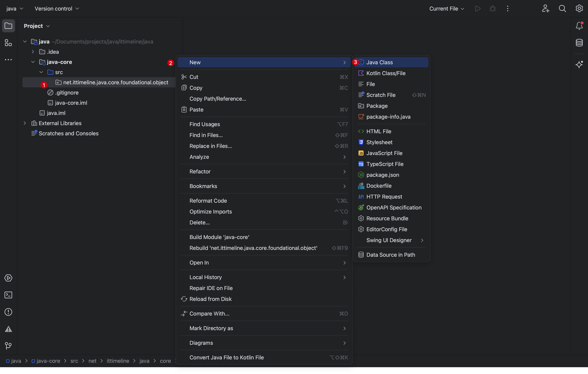The image size is (588, 374).
Task: Expand the Local History submenu
Action: 264,277
